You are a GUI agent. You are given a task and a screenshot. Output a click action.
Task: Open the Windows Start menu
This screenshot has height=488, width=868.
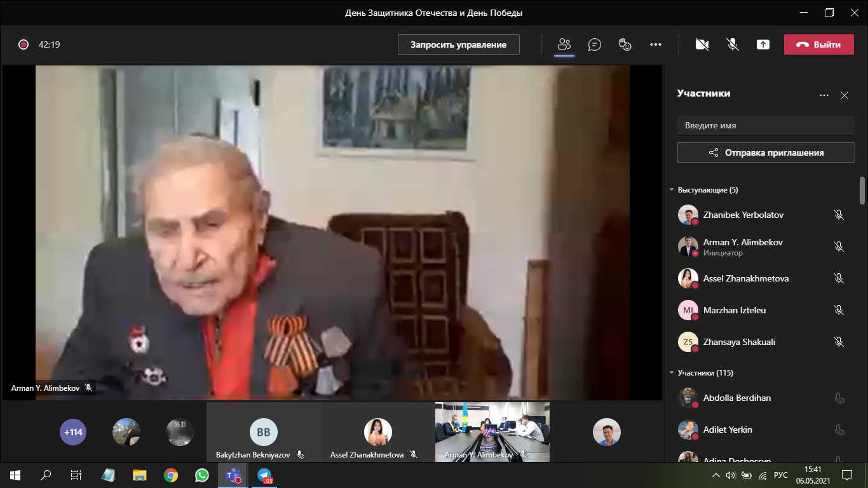pyautogui.click(x=15, y=475)
